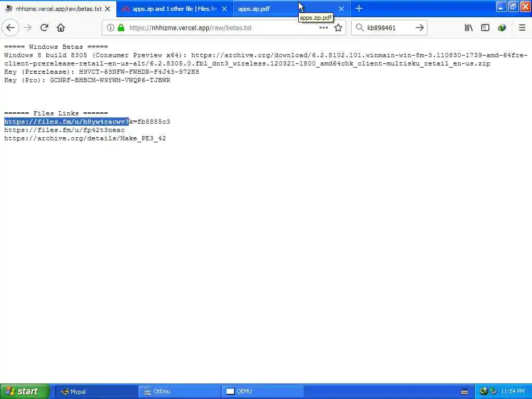Go back to the previous page
Screen dimensions: 532x399
point(10,28)
